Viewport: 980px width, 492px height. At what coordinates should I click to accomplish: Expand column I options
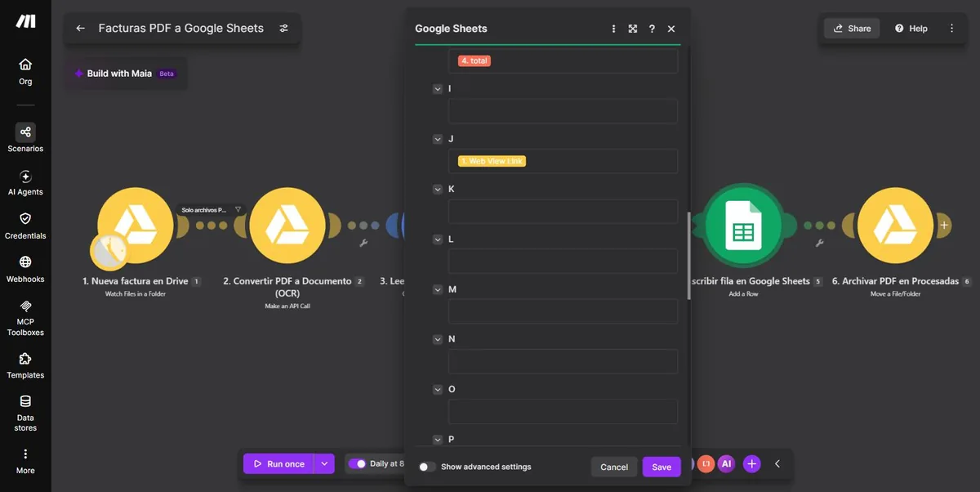438,89
